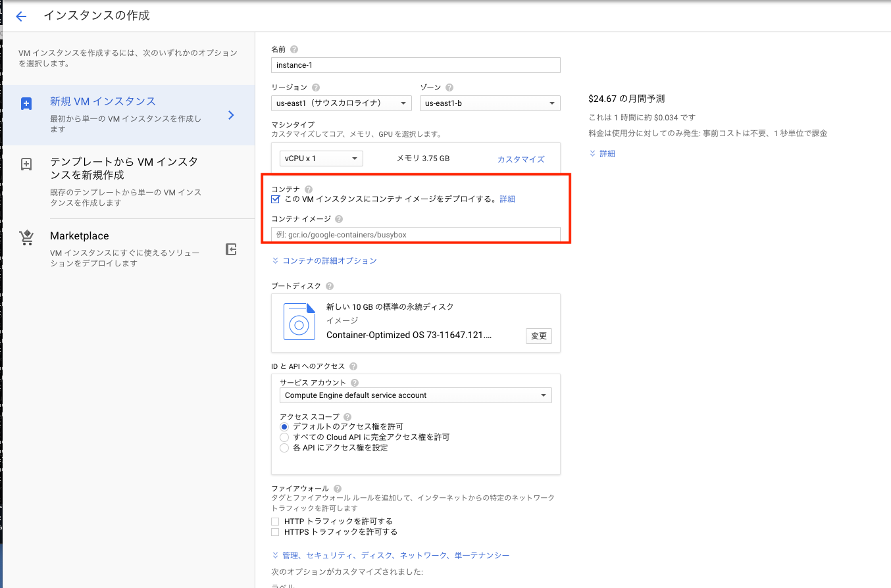Click the help icon next to 名前
This screenshot has width=891, height=588.
(293, 49)
